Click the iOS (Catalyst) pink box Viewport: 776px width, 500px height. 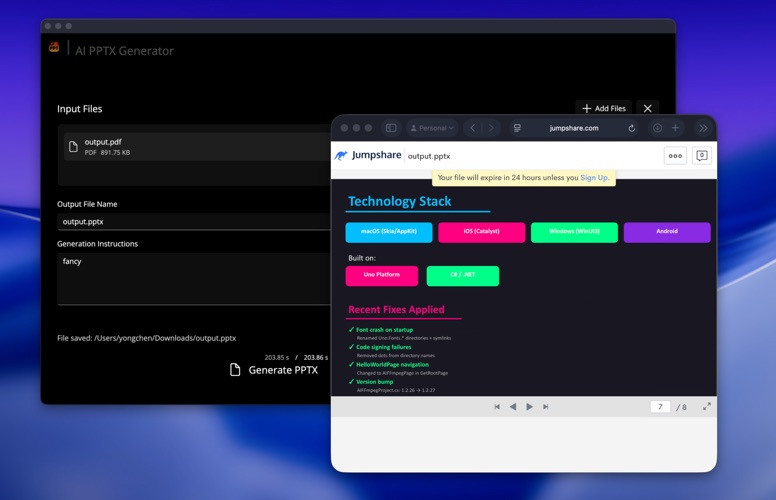pyautogui.click(x=482, y=232)
